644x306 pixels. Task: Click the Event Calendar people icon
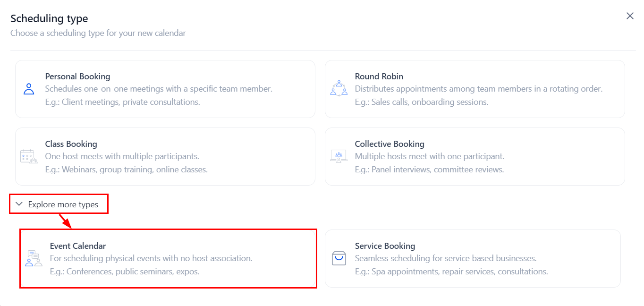coord(34,258)
